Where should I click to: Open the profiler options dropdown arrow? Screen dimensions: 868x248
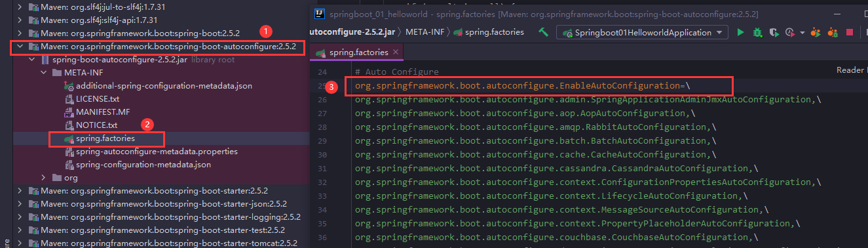(x=802, y=33)
